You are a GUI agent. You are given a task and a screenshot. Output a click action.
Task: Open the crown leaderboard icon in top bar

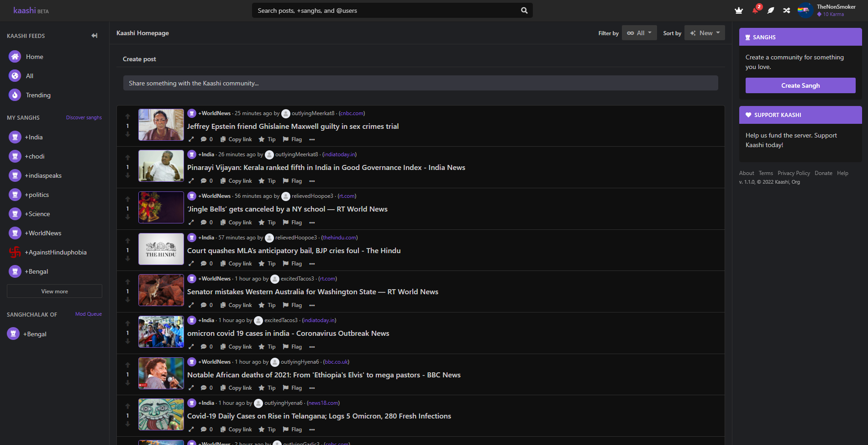pyautogui.click(x=739, y=11)
